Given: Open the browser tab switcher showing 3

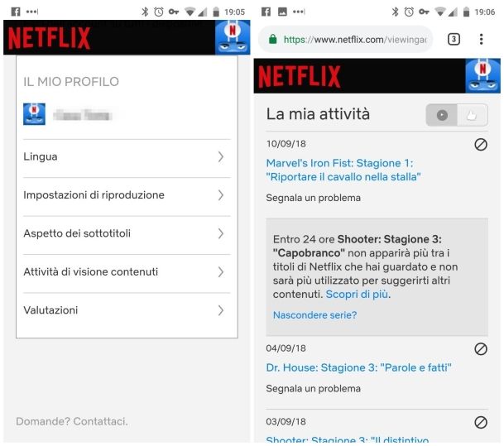Looking at the screenshot, I should 454,39.
